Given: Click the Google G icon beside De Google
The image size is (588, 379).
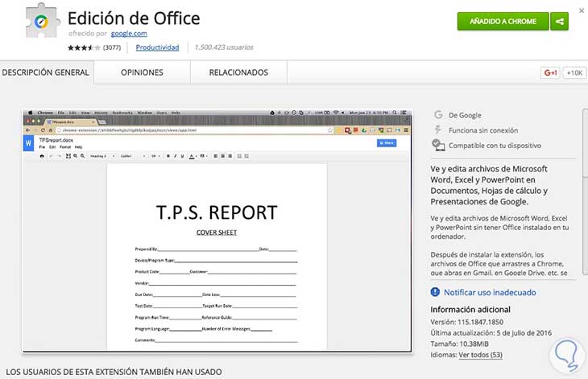Looking at the screenshot, I should click(438, 114).
